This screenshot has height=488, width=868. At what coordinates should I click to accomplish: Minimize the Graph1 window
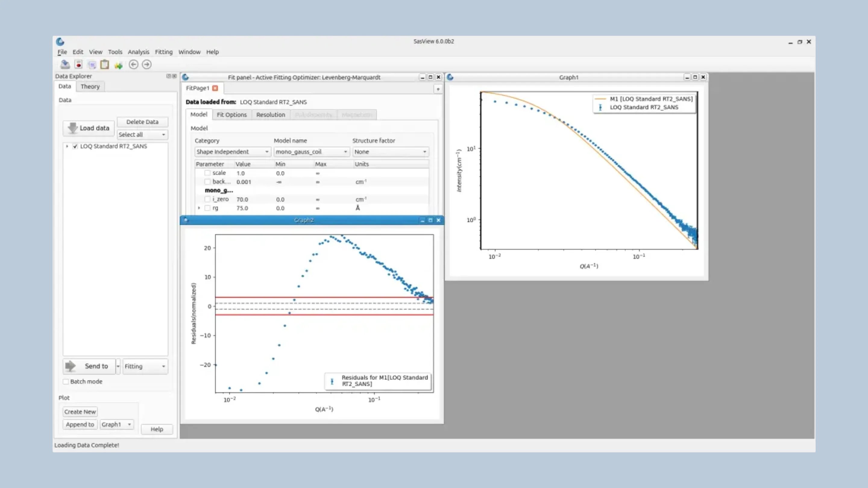[x=687, y=77]
